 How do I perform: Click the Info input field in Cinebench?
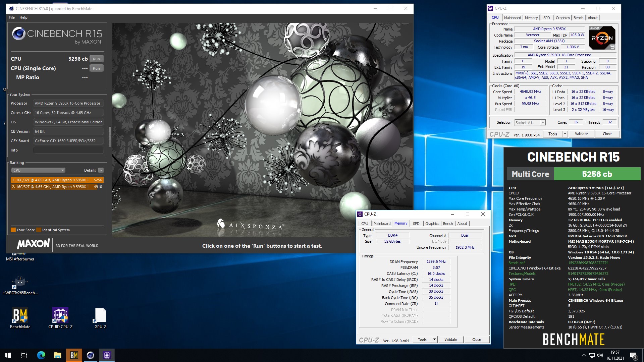[68, 150]
